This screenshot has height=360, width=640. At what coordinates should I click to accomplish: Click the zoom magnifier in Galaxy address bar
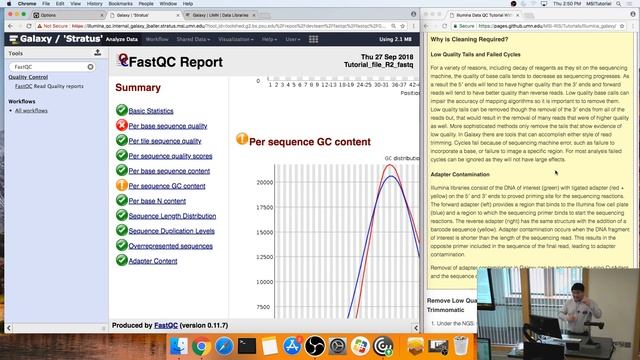pyautogui.click(x=393, y=26)
